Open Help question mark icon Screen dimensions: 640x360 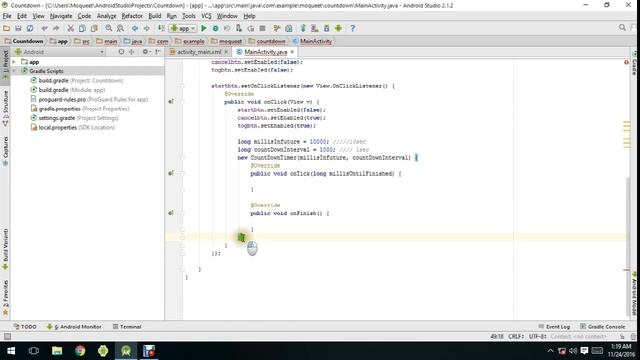(x=353, y=28)
